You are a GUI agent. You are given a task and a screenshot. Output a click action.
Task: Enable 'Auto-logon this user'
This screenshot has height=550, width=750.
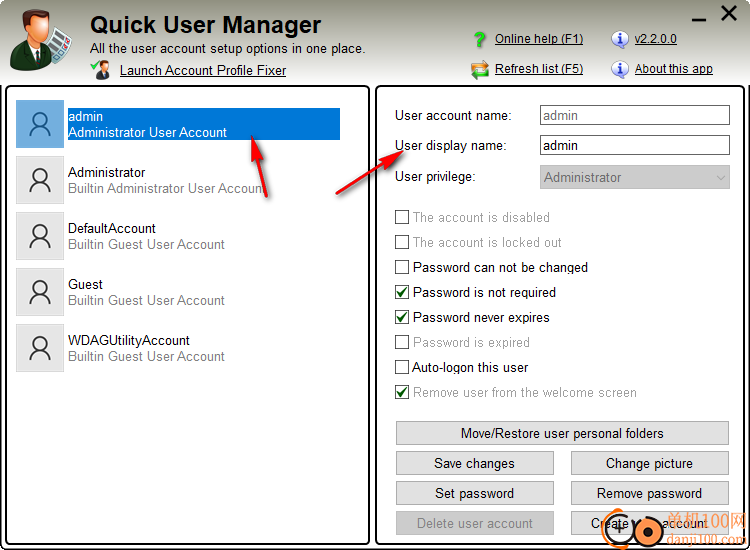coord(402,367)
